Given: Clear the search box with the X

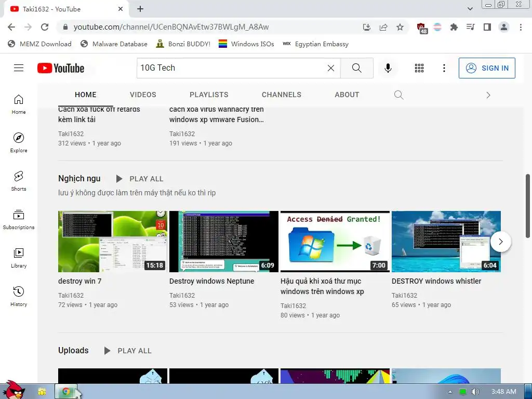Looking at the screenshot, I should click(x=331, y=68).
